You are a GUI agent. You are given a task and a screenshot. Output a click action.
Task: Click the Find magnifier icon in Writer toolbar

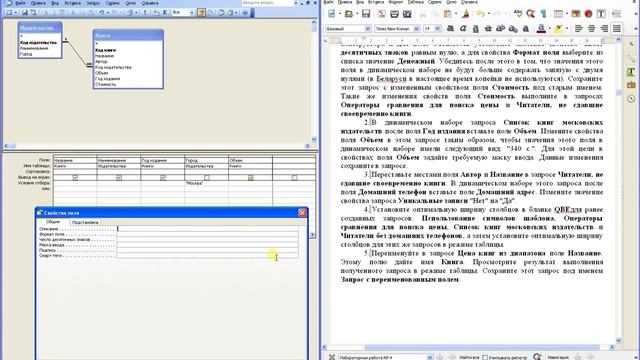(x=530, y=13)
